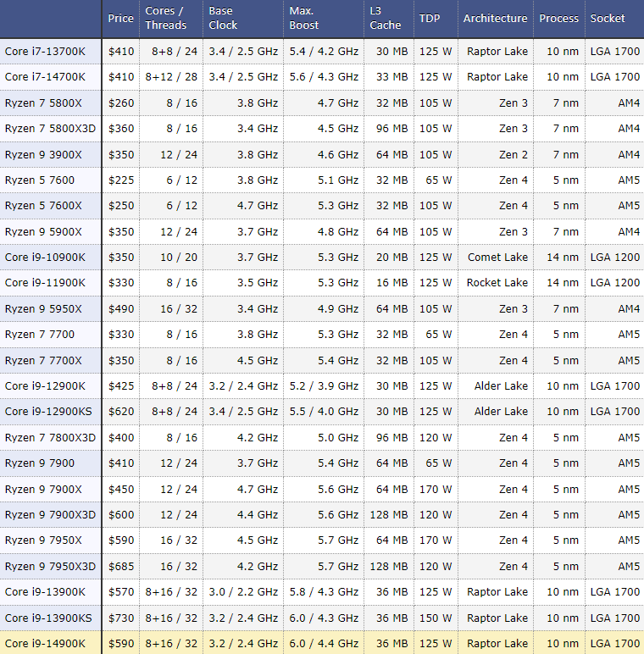Select the Core i9-13900KS row name

(48, 618)
